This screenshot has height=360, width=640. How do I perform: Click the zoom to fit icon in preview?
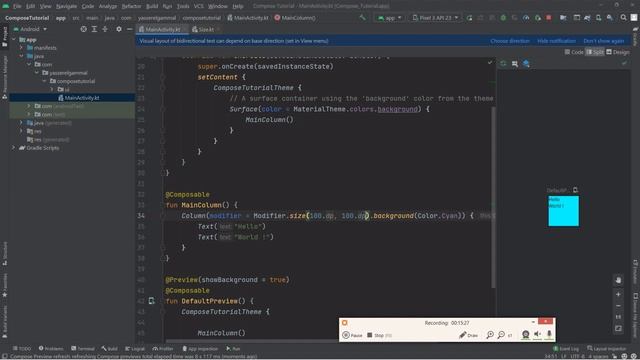coord(618,329)
